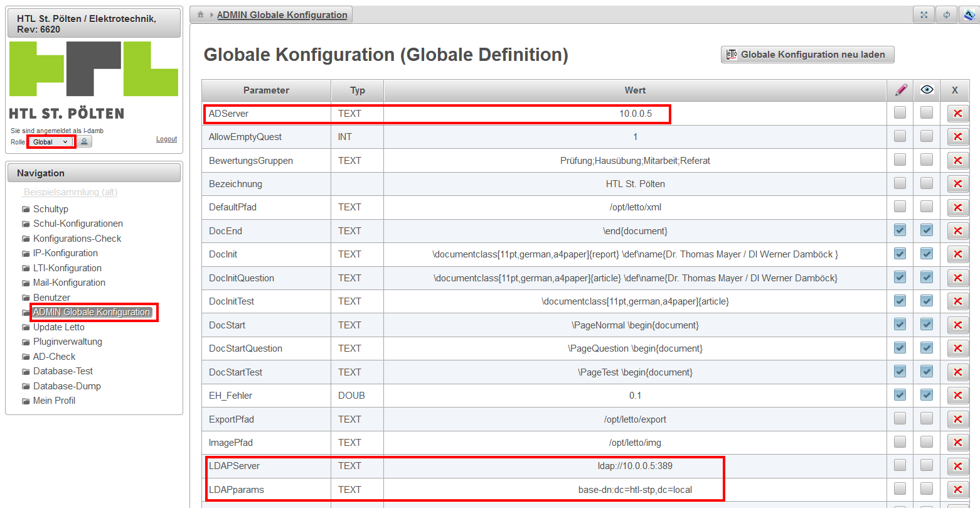
Task: Uncheck the visibility checkbox for DocEnd
Action: pyautogui.click(x=927, y=230)
